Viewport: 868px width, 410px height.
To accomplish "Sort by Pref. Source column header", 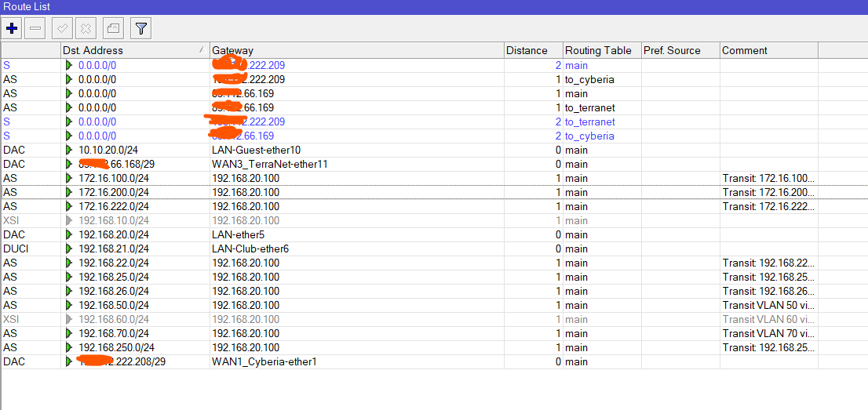I will 680,50.
